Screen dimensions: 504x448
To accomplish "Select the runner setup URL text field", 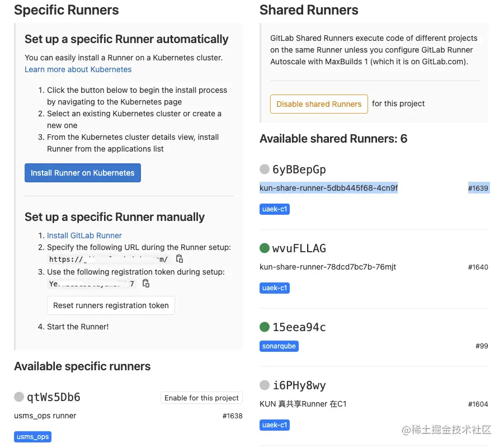I will pyautogui.click(x=109, y=259).
